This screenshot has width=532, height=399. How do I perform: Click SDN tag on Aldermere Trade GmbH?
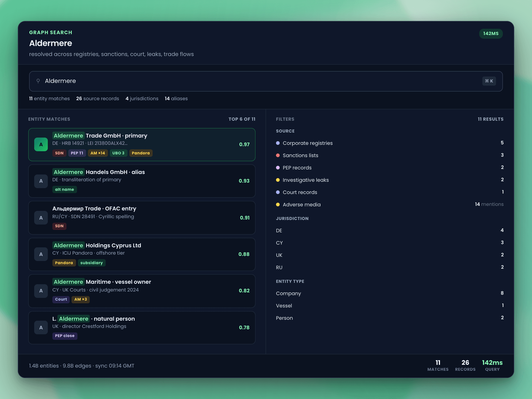pos(59,153)
